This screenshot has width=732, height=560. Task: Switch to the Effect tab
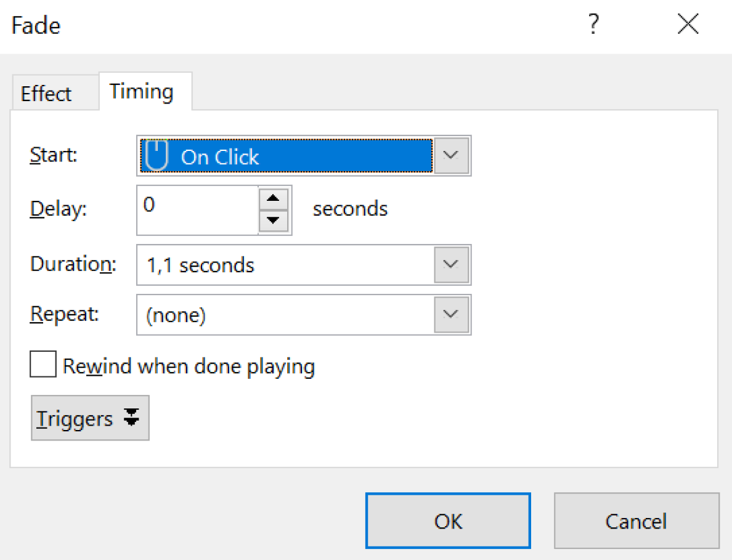coord(46,93)
